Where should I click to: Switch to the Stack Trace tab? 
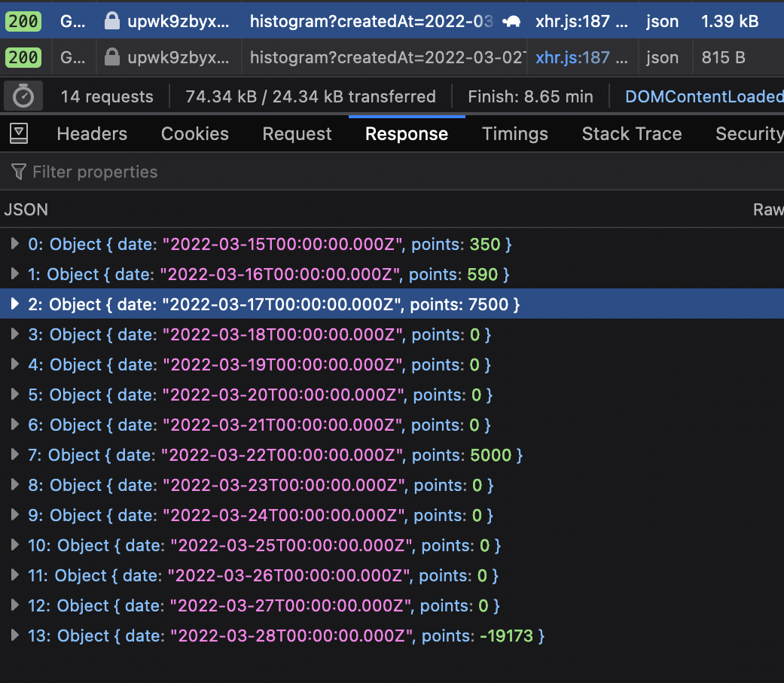pyautogui.click(x=632, y=133)
